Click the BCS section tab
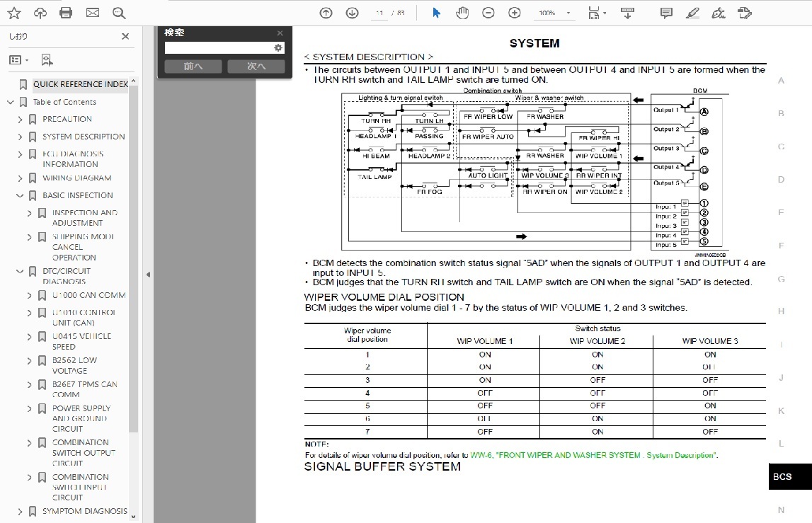This screenshot has height=523, width=812. click(789, 476)
